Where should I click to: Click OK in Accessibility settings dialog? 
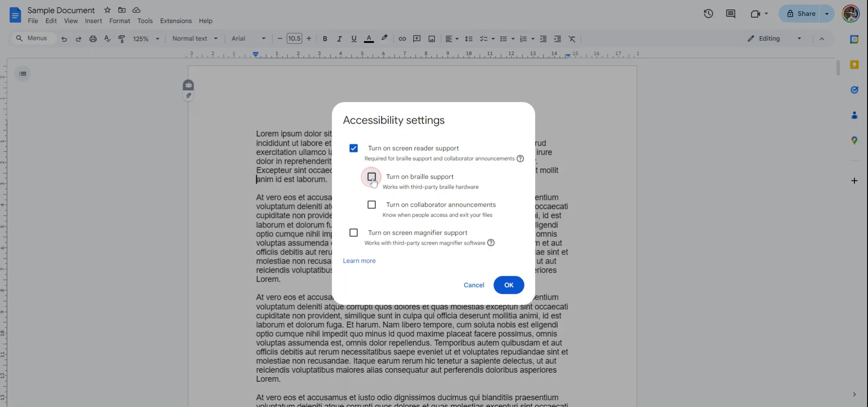(x=509, y=285)
